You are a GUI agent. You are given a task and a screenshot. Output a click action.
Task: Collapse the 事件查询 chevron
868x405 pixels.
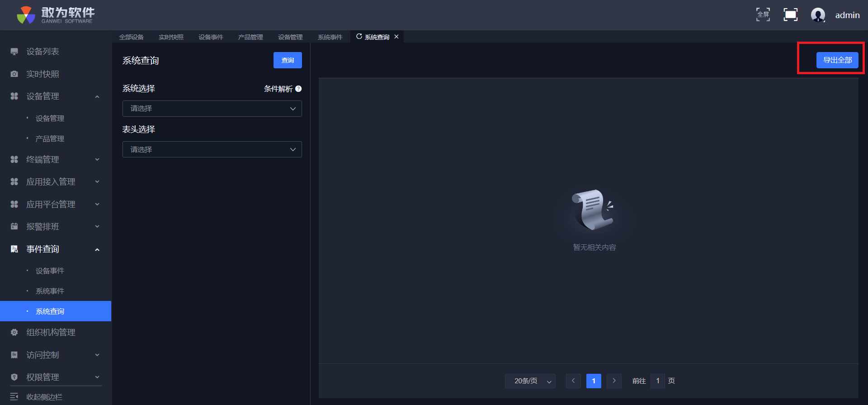point(97,249)
